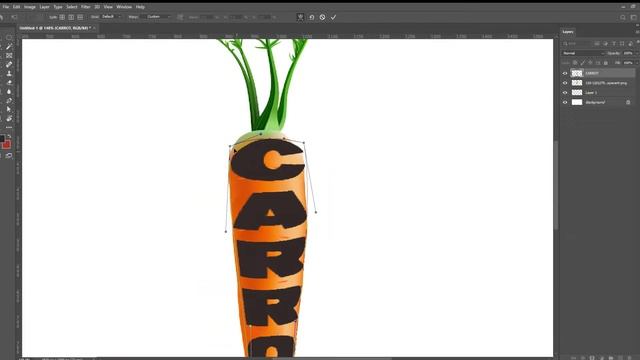Image resolution: width=640 pixels, height=360 pixels.
Task: Close the Untitled-1 document tab
Action: (x=94, y=28)
